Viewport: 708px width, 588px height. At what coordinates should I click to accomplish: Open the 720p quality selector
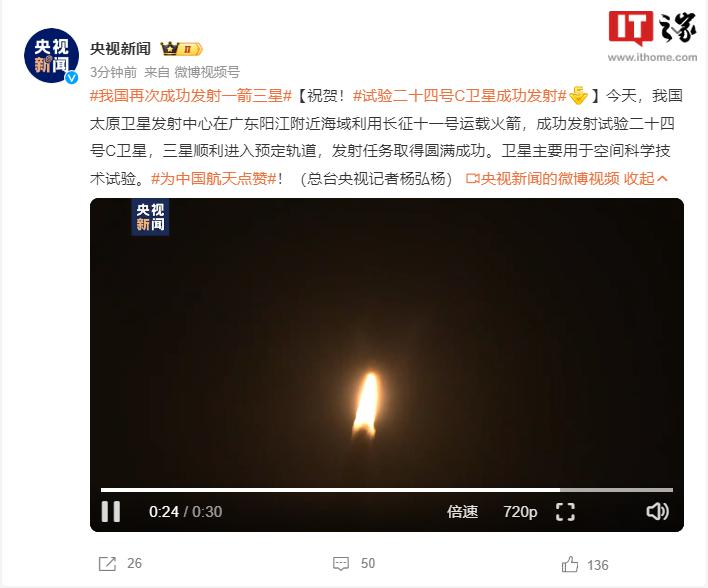pyautogui.click(x=520, y=512)
